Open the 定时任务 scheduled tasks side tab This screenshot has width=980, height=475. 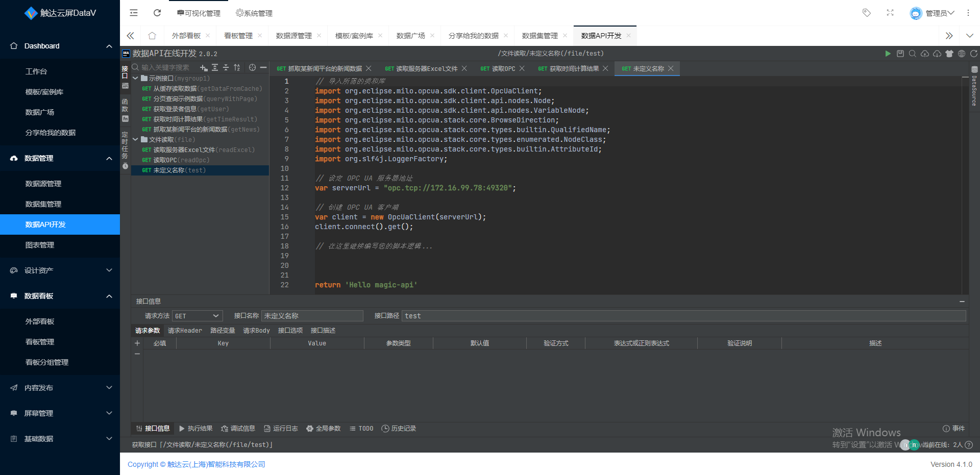(x=125, y=151)
